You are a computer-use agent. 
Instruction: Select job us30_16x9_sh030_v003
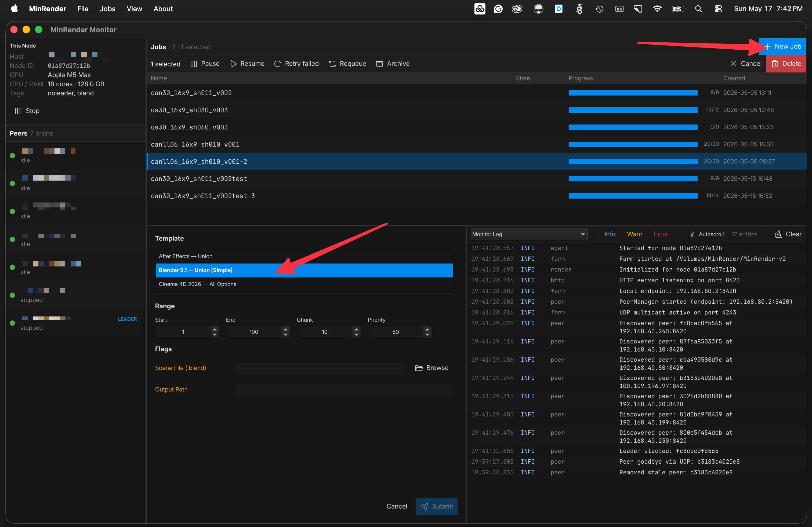[477, 110]
